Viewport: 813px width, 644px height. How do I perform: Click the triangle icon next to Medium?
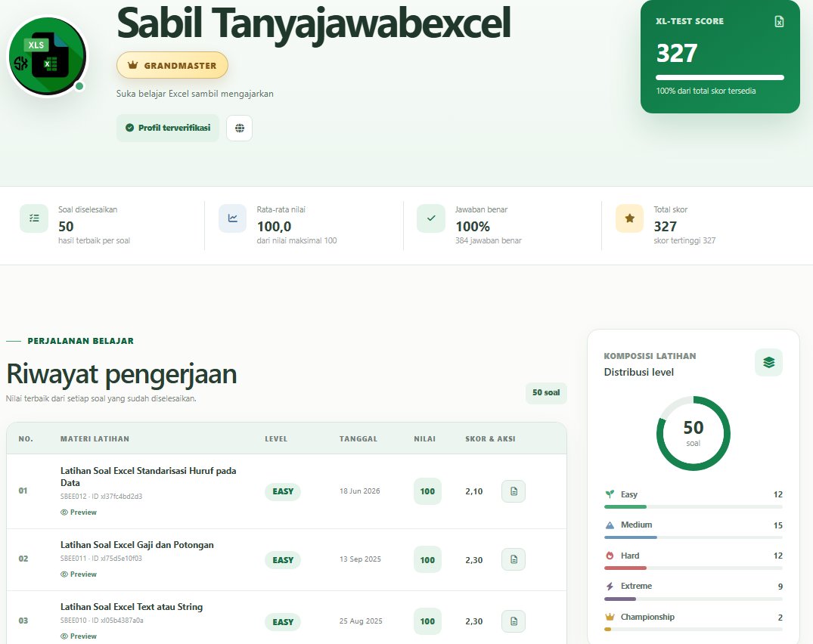coord(610,525)
